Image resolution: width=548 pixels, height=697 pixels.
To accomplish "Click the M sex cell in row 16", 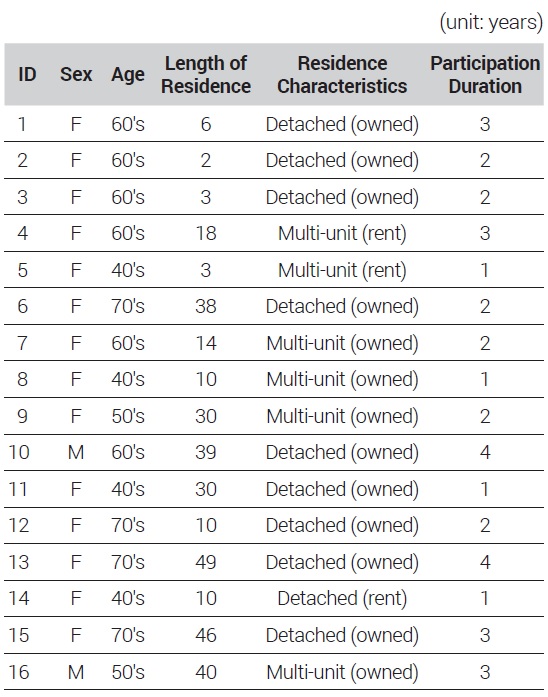I will 76,672.
